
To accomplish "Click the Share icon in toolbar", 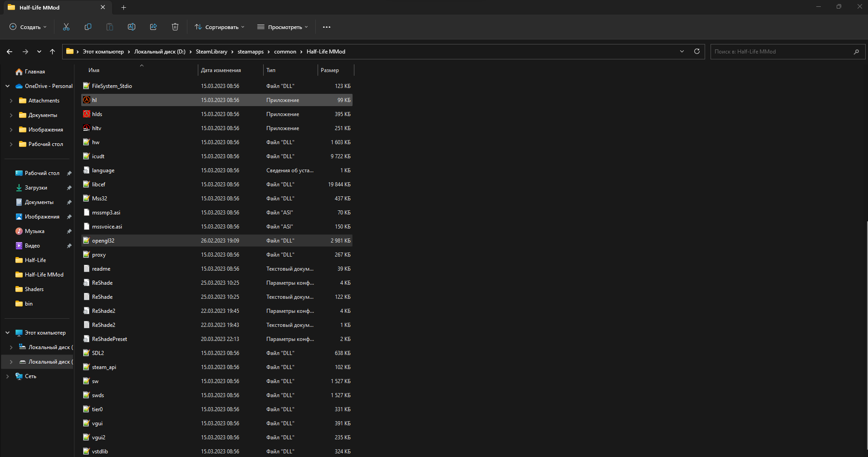I will 153,27.
